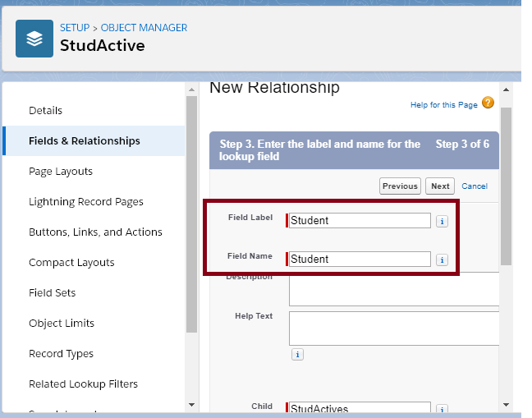Go to Lightning Record Pages
This screenshot has width=532, height=418.
(86, 202)
